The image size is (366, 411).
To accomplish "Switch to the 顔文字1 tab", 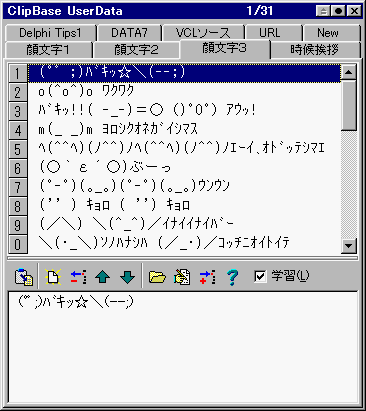I will [x=48, y=50].
